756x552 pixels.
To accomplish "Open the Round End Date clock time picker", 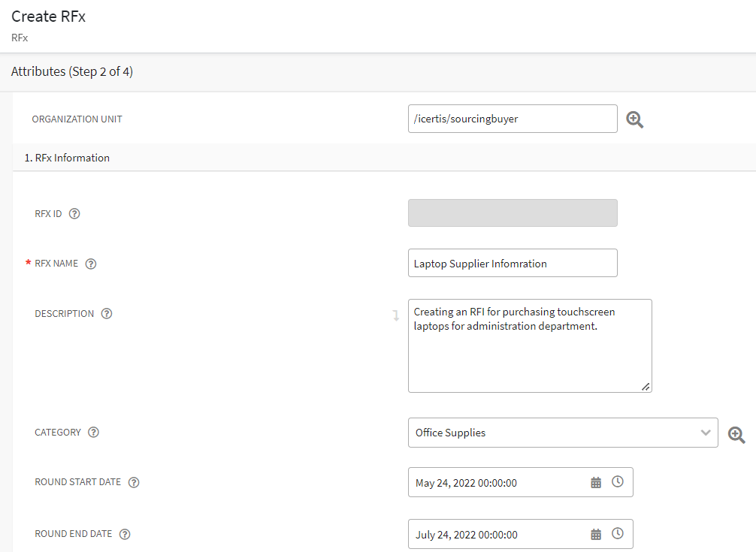I will pos(618,533).
